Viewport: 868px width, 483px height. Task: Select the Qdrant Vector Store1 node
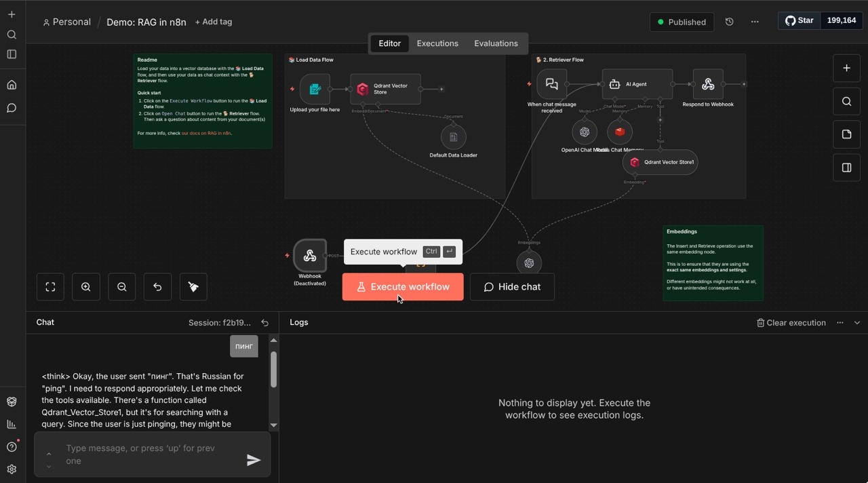(660, 162)
